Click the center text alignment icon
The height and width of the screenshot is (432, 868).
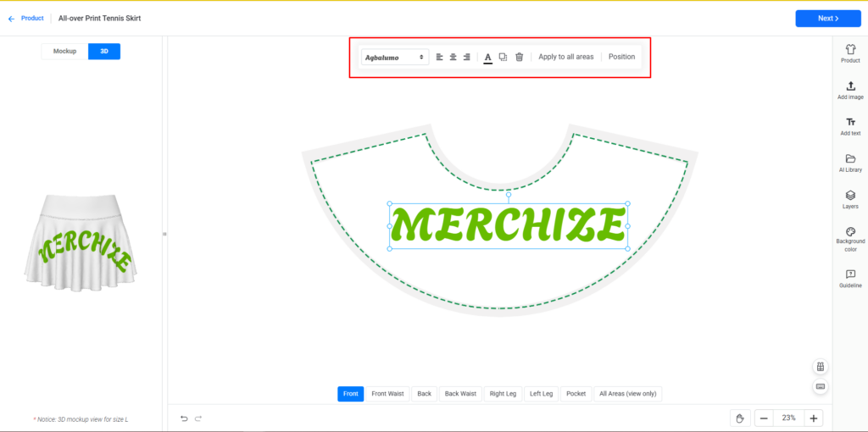[x=453, y=57]
